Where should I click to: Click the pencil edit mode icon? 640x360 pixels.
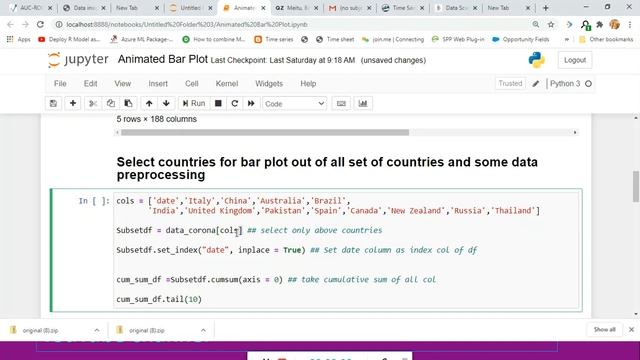point(536,84)
